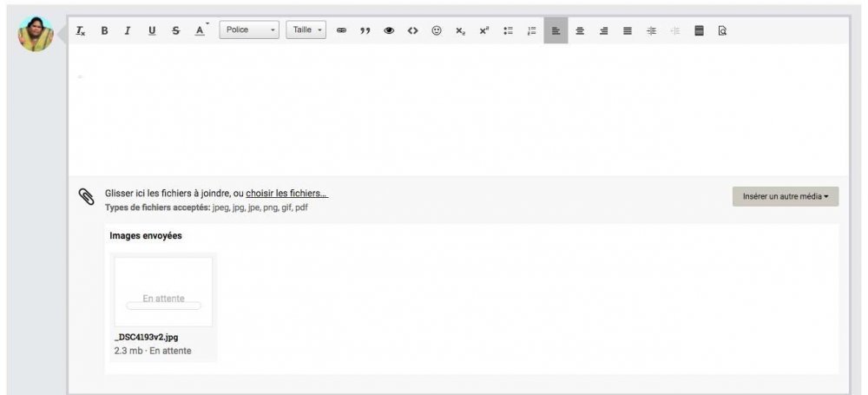868x395 pixels.
Task: Open the emoticon smiley picker
Action: click(x=437, y=31)
